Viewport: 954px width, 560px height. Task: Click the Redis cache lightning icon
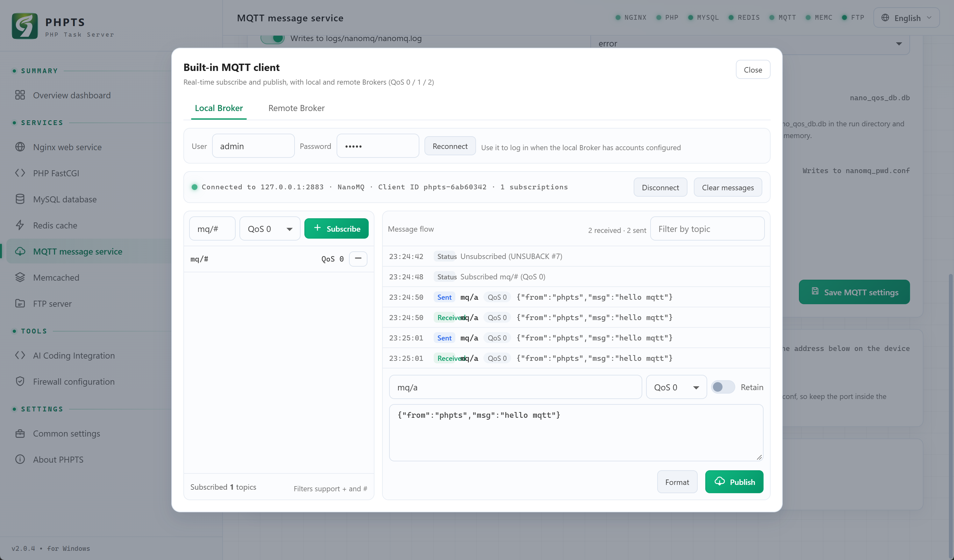point(20,225)
